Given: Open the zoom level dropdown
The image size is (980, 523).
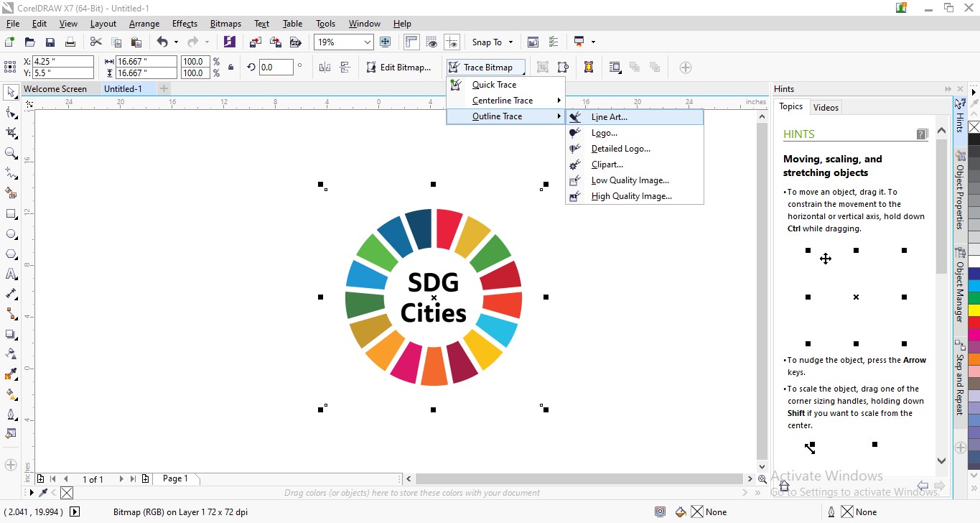Looking at the screenshot, I should coord(368,42).
